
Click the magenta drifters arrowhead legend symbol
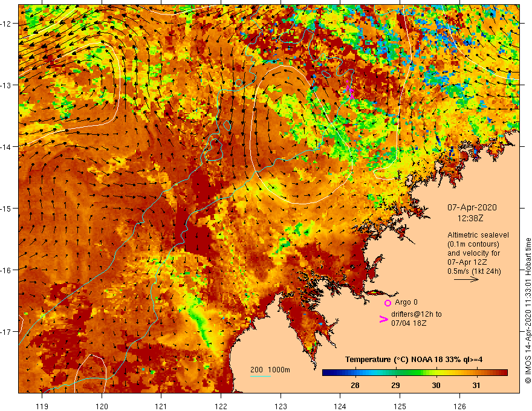[383, 319]
